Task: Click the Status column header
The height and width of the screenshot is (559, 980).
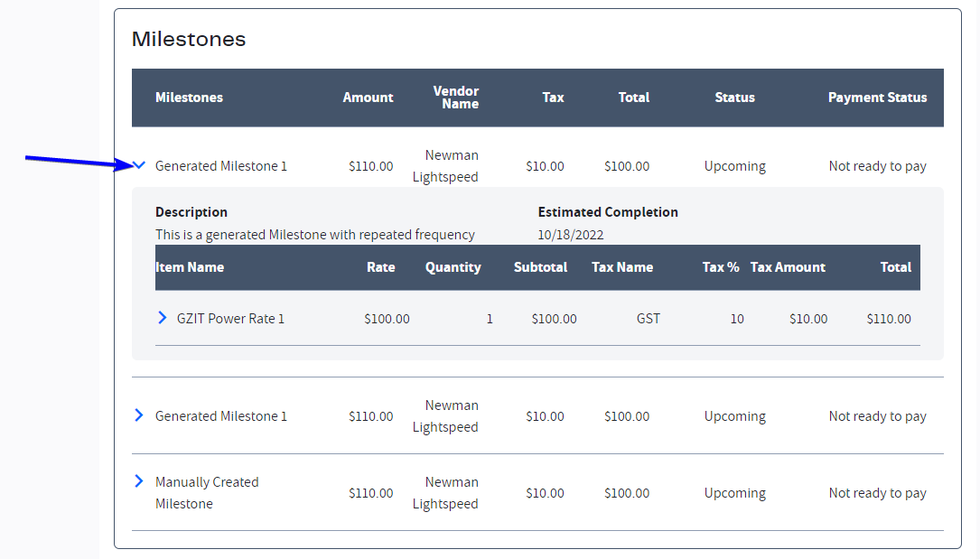Action: (x=734, y=98)
